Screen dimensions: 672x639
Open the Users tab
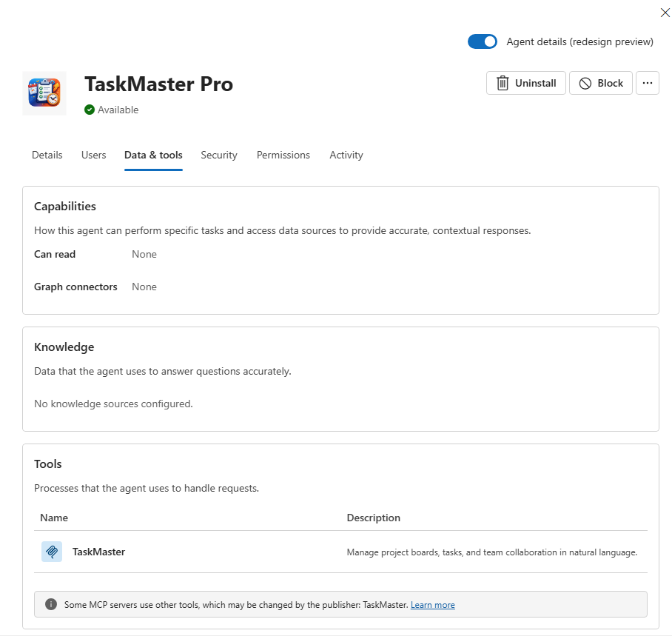click(x=93, y=155)
